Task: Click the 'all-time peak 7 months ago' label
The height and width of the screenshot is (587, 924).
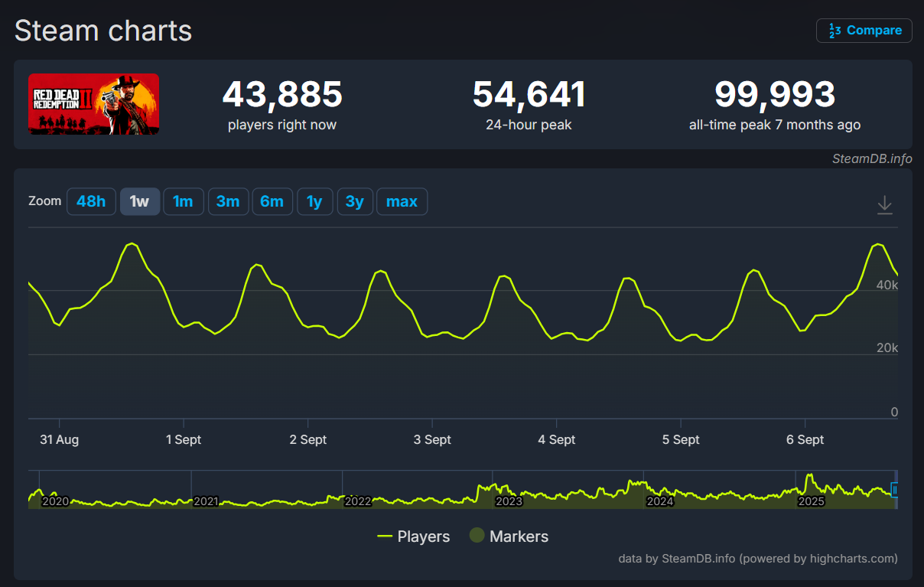Action: tap(775, 125)
